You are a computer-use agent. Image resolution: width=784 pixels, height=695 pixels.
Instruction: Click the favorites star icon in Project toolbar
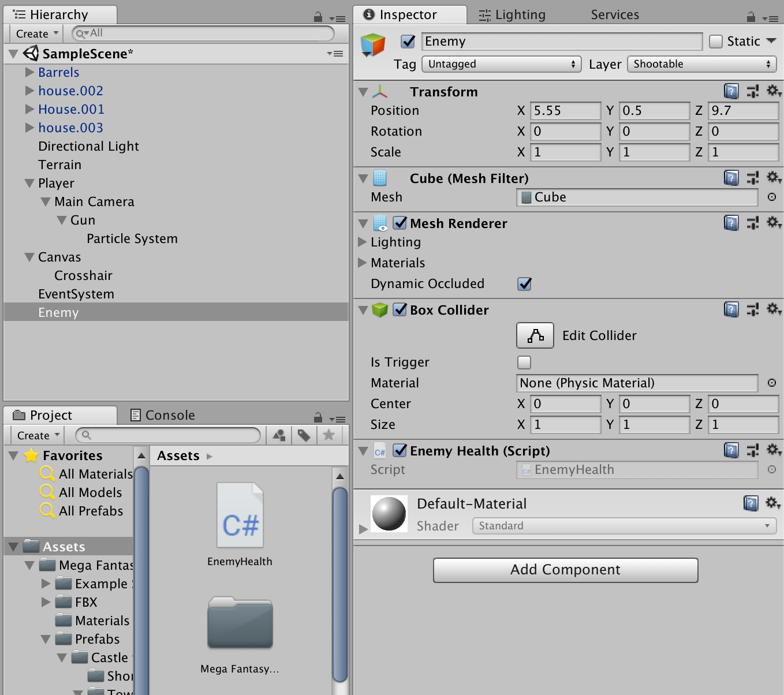tap(328, 435)
